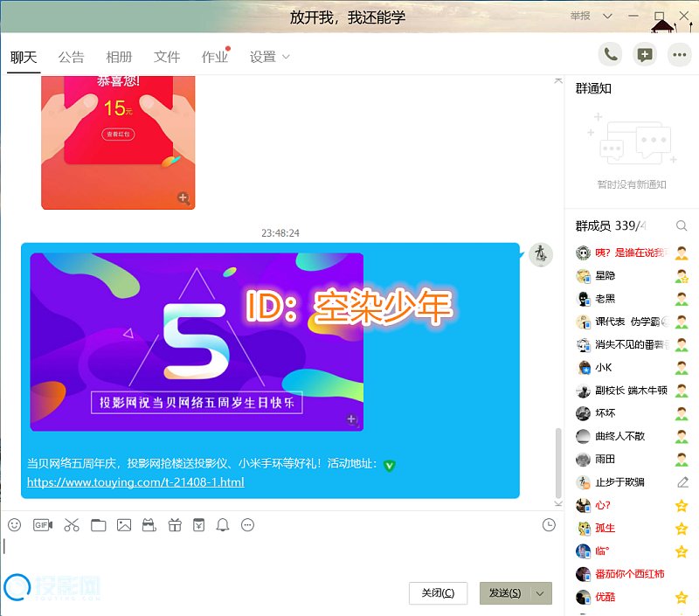The image size is (699, 616).
Task: Zoom the red packet image with magnifier
Action: pyautogui.click(x=183, y=197)
